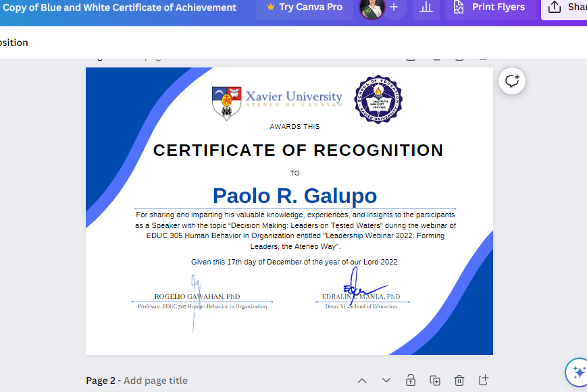The image size is (587, 392).
Task: Click the Print Flyers button
Action: tap(490, 7)
